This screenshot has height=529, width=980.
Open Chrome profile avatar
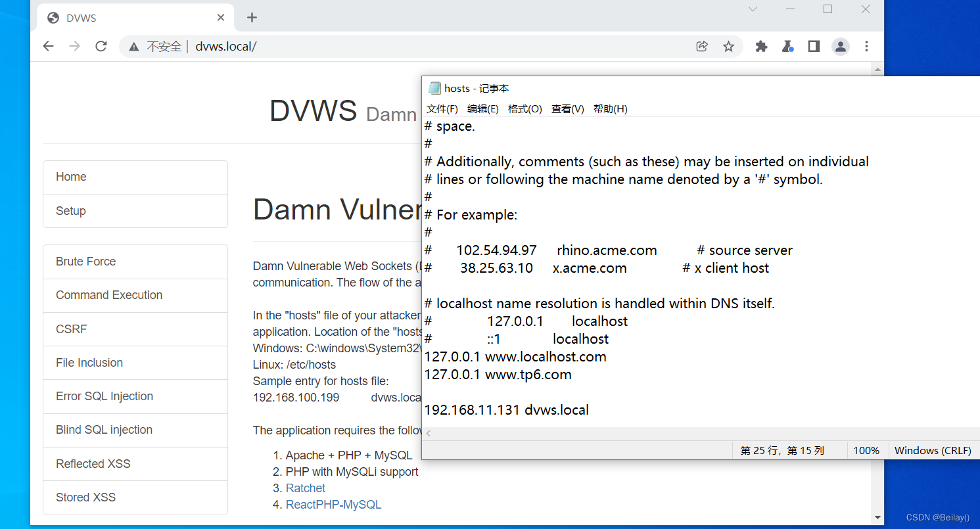(840, 46)
